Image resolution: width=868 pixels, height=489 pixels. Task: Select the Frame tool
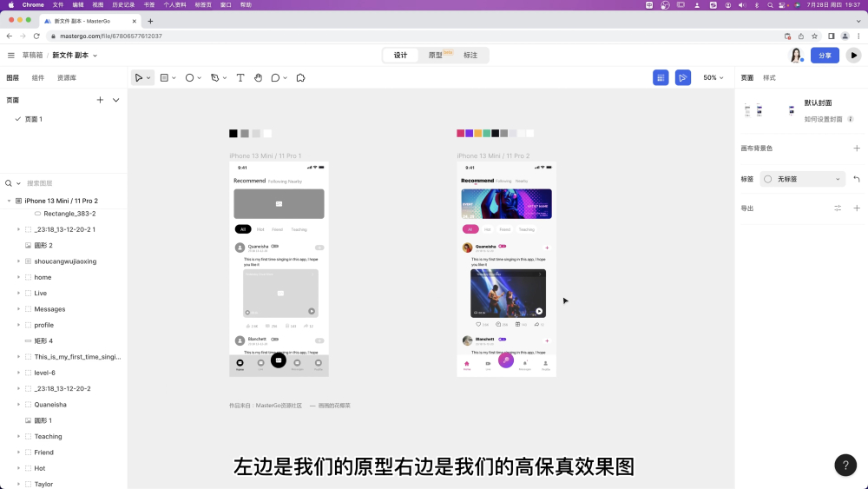coord(164,78)
